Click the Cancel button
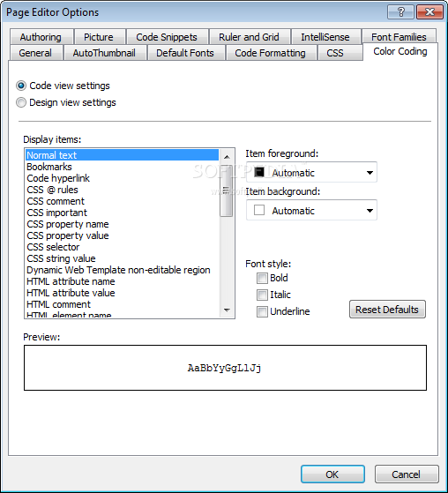 point(407,474)
